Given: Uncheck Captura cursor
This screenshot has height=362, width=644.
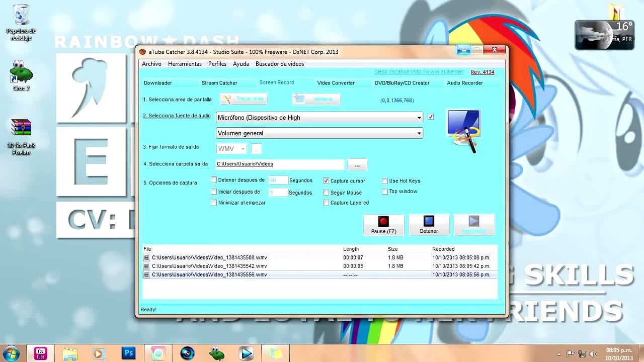Looking at the screenshot, I should pyautogui.click(x=326, y=180).
